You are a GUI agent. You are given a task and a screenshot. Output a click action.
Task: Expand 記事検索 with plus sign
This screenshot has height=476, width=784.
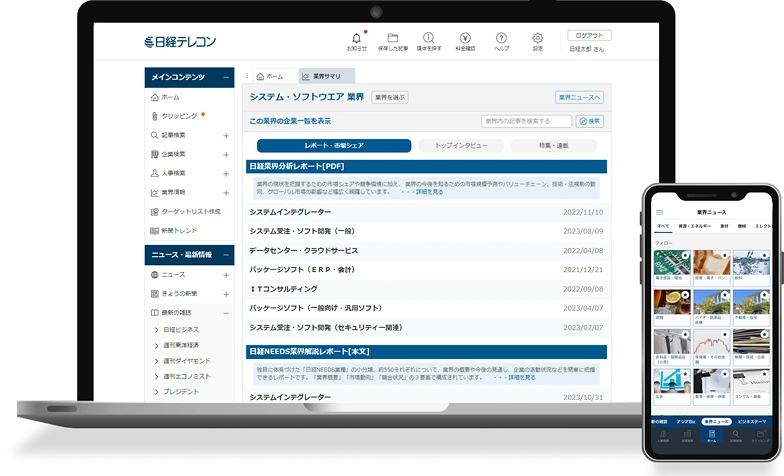(x=226, y=136)
